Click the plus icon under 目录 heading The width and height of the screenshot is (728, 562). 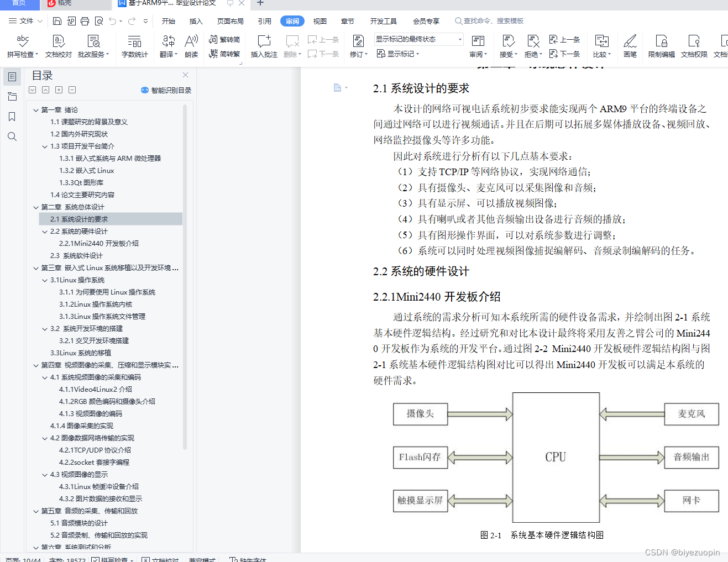(x=59, y=90)
